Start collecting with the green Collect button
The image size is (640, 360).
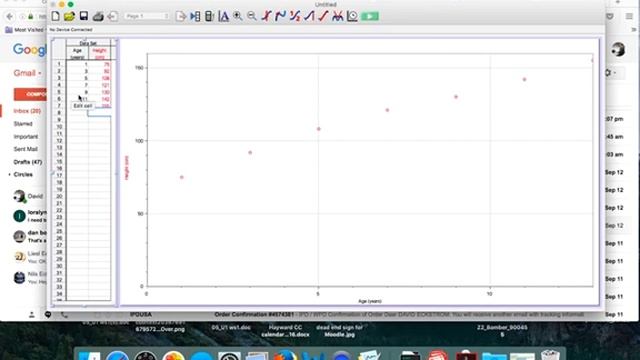(x=370, y=16)
